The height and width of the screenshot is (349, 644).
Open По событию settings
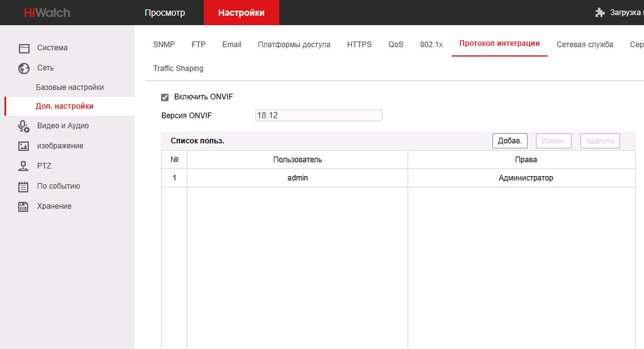(58, 186)
